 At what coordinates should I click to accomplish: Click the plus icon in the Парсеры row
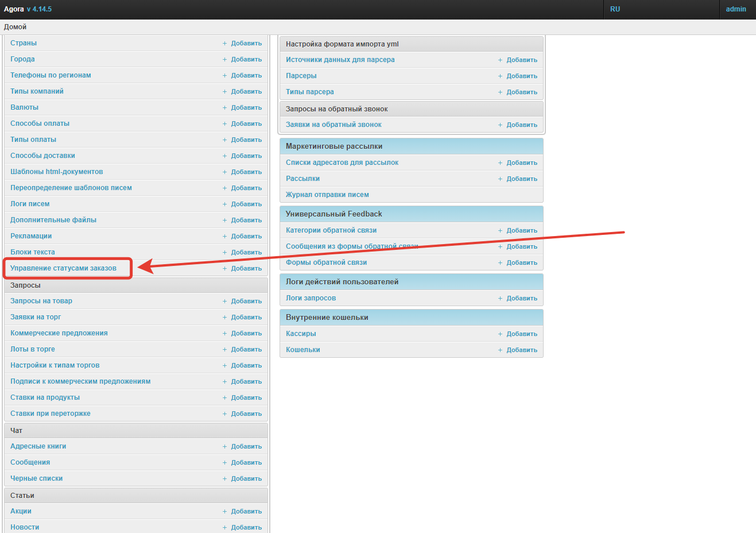point(500,76)
